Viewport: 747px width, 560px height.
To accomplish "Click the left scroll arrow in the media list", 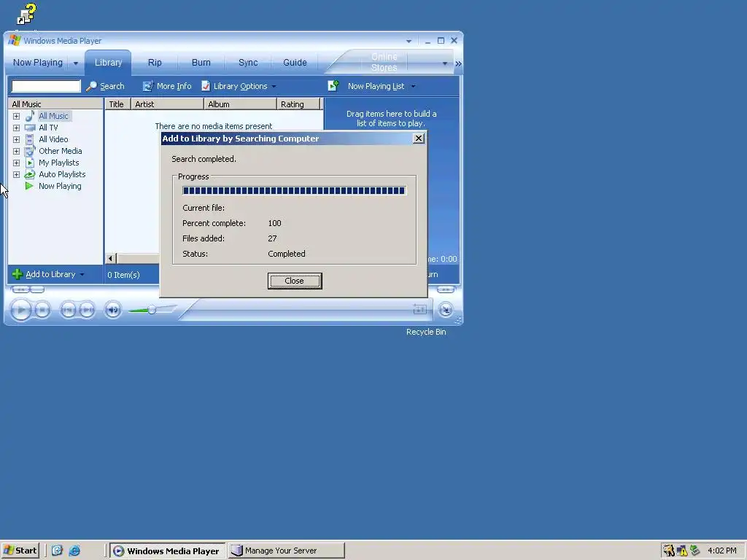I will tap(111, 259).
